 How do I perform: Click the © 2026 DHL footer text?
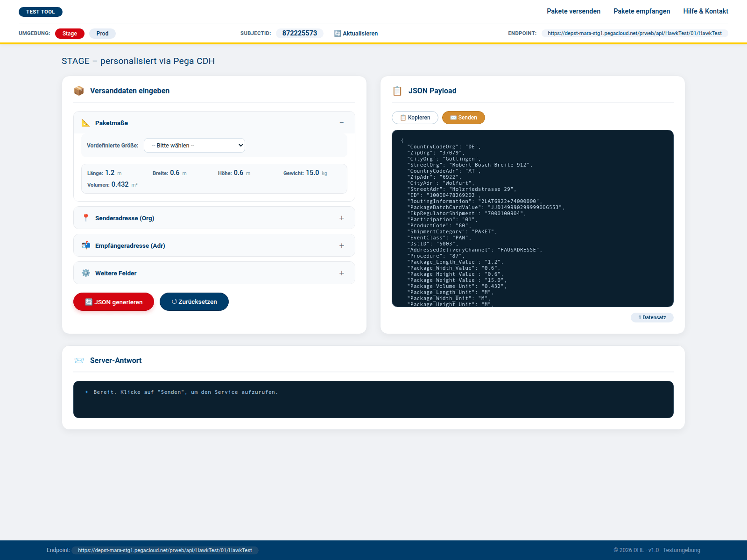coord(657,550)
